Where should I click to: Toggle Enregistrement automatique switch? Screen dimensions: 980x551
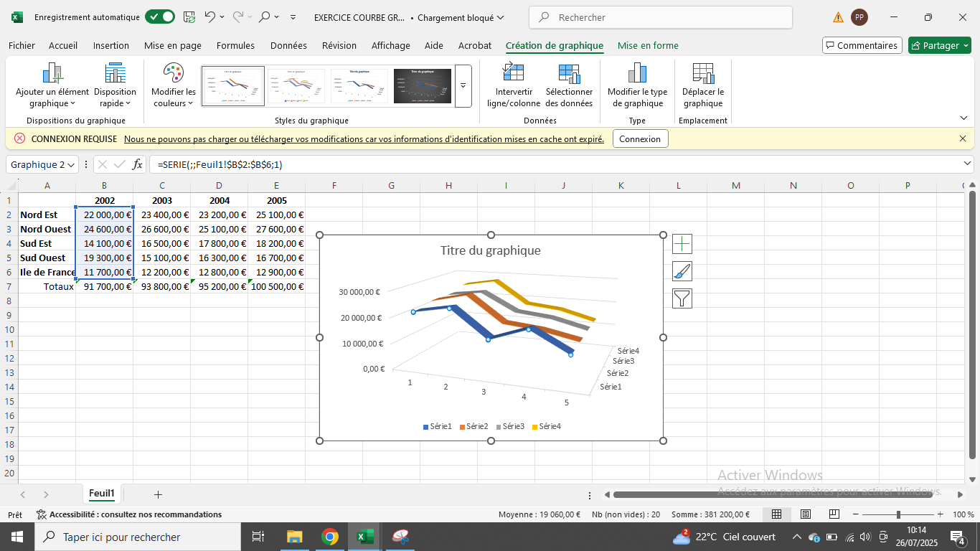point(159,17)
